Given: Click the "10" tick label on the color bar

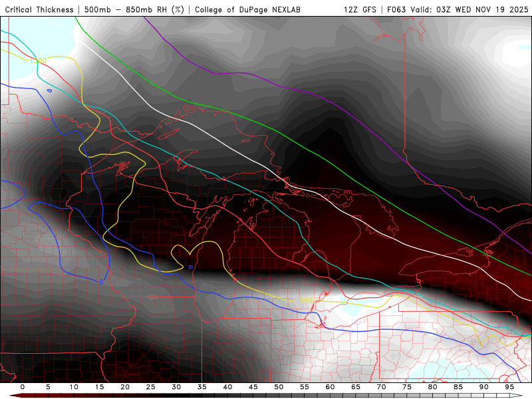Looking at the screenshot, I should (74, 387).
